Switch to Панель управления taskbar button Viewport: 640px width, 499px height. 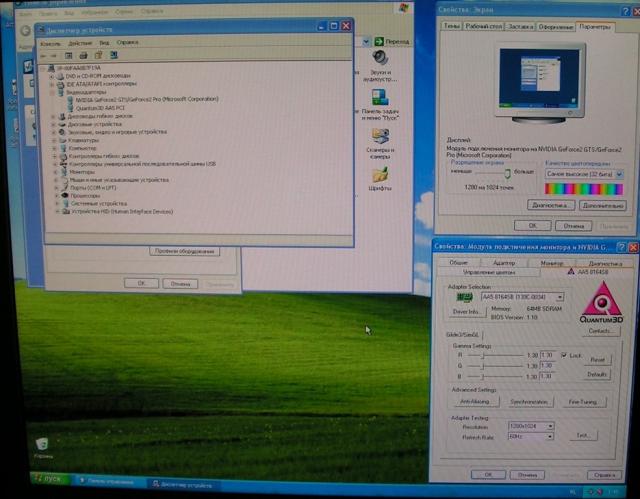coord(107,481)
